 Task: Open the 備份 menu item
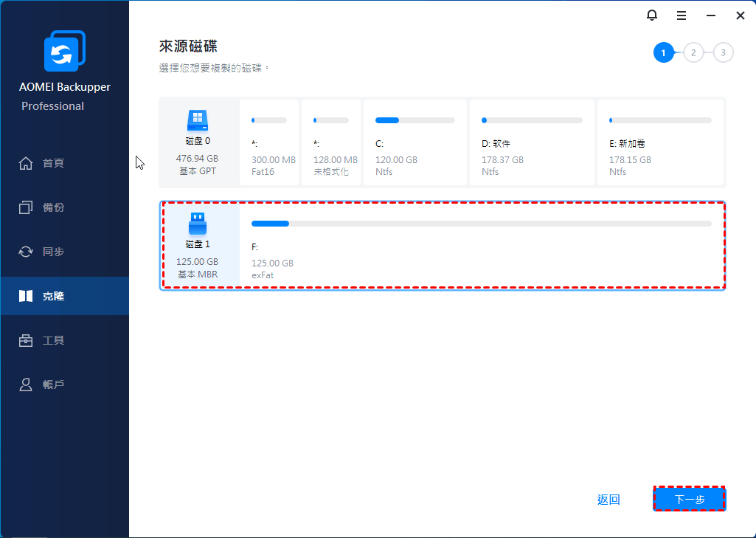tap(65, 207)
